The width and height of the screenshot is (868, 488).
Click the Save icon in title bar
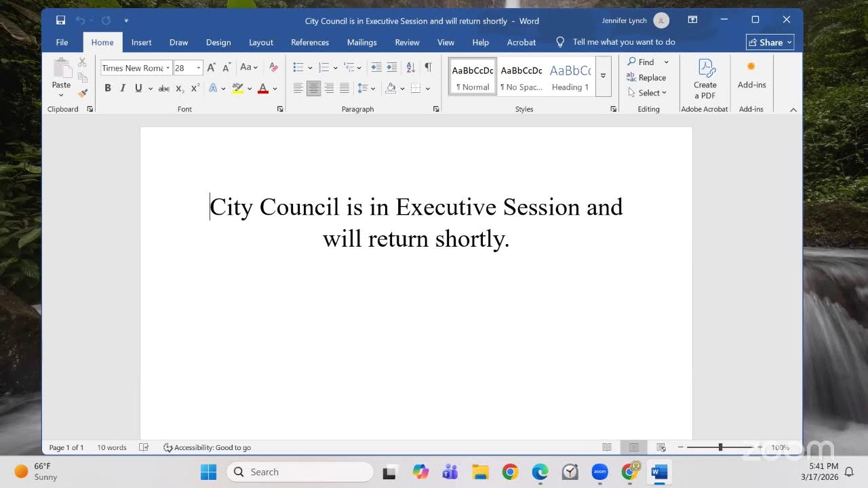pyautogui.click(x=60, y=20)
